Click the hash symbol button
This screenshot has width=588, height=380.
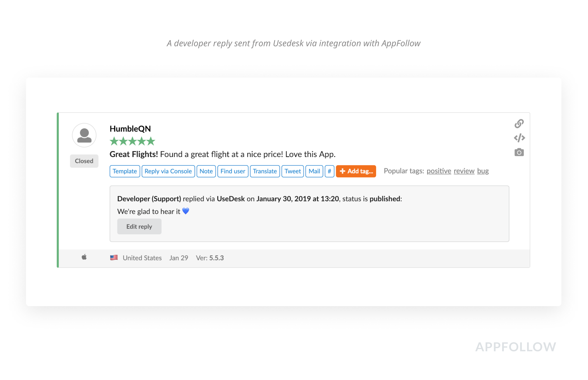point(329,171)
